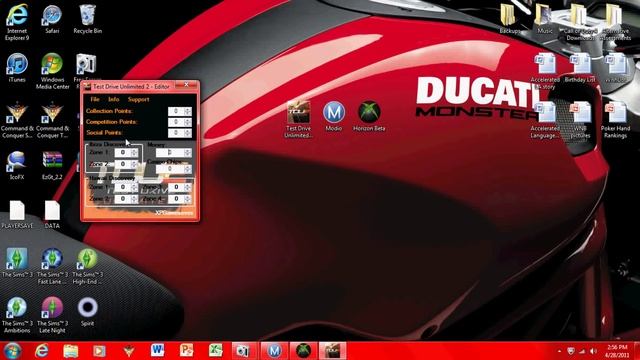Click the taskbar clock showing 2:56 PM
Image resolution: width=640 pixels, height=360 pixels.
pyautogui.click(x=617, y=351)
